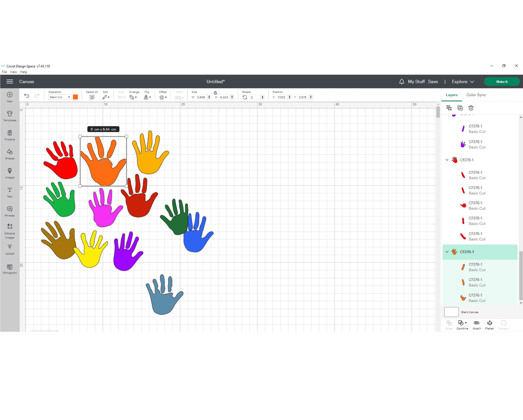
Task: Switch to the Color Sync tab
Action: click(476, 95)
